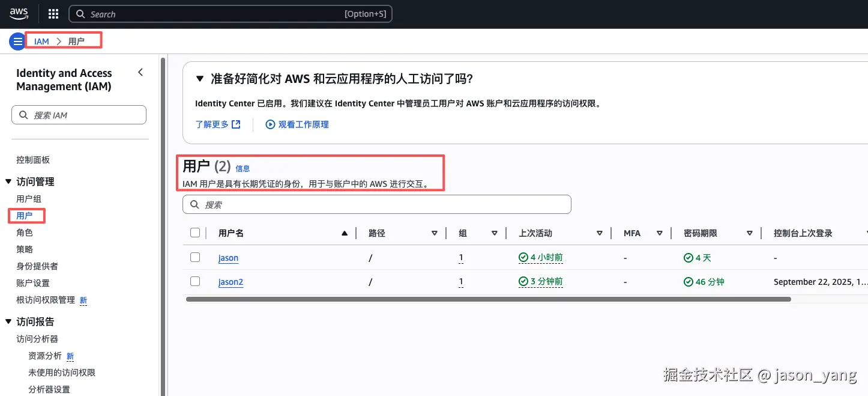
Task: Open 策略 in the sidebar
Action: [25, 249]
